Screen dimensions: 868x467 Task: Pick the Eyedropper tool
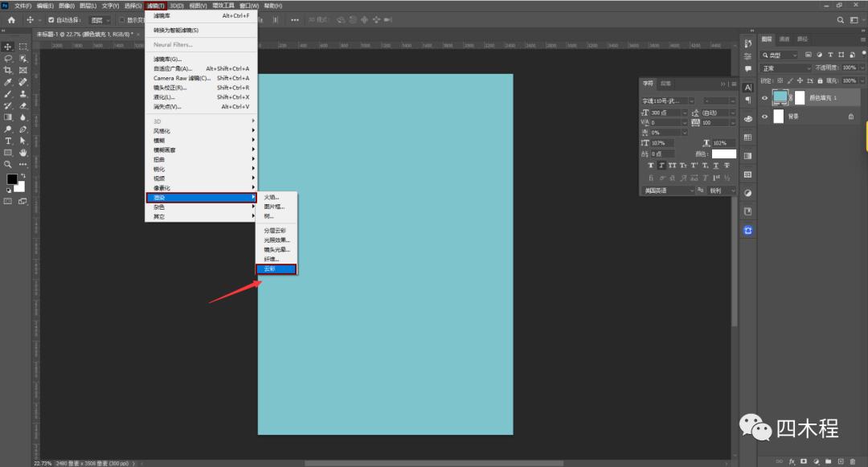tap(8, 82)
